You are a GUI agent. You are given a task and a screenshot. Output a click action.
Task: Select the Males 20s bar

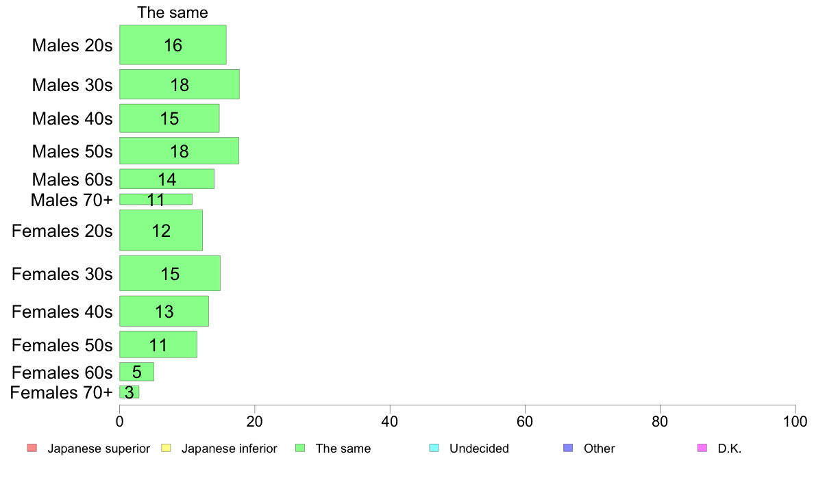coord(173,45)
